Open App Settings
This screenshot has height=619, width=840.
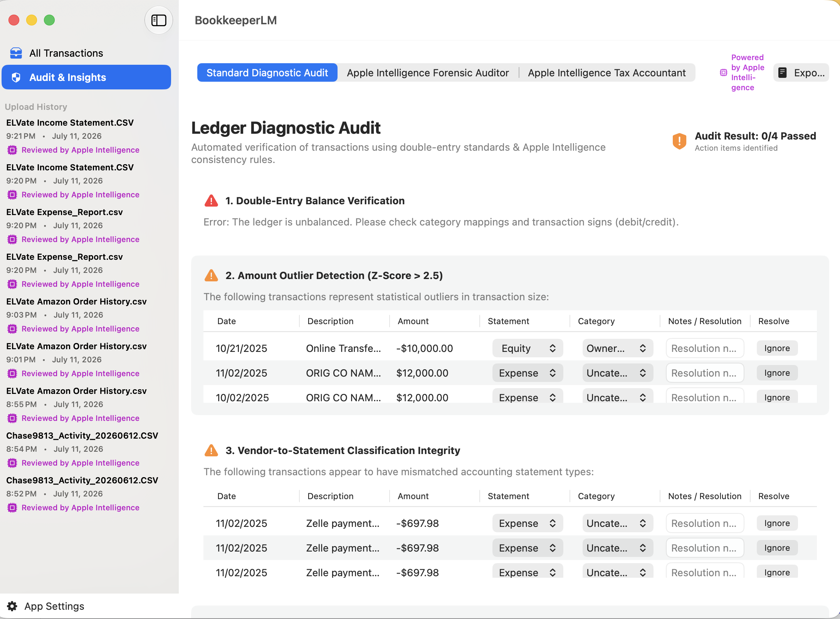coord(46,606)
